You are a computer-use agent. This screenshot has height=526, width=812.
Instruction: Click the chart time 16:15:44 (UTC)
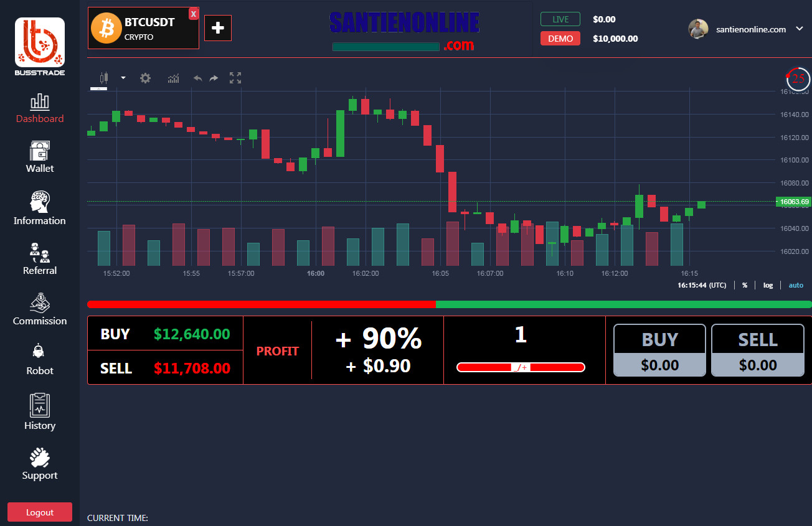coord(702,285)
